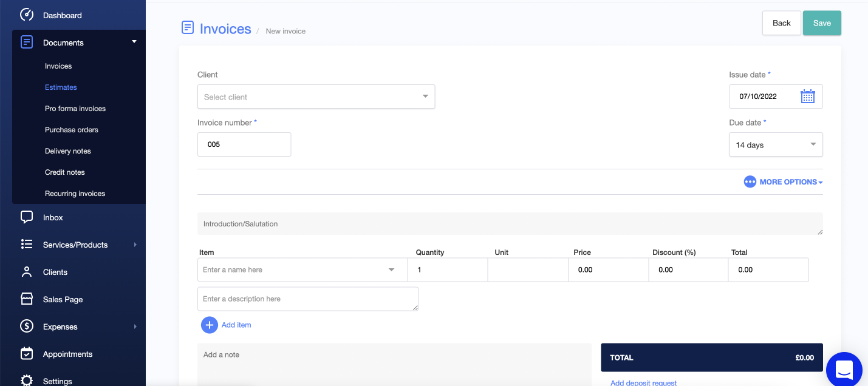868x386 pixels.
Task: Open the Intercom messenger bubble
Action: pos(844,370)
